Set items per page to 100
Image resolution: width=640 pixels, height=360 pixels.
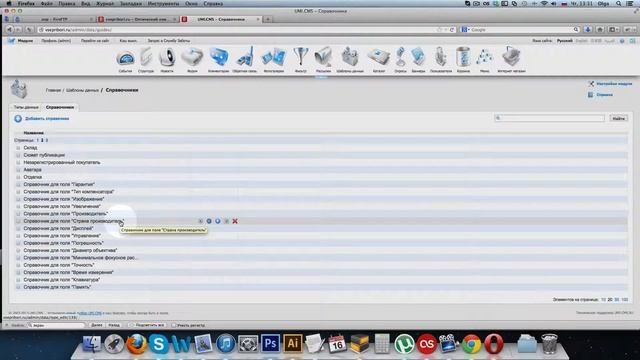pyautogui.click(x=624, y=300)
